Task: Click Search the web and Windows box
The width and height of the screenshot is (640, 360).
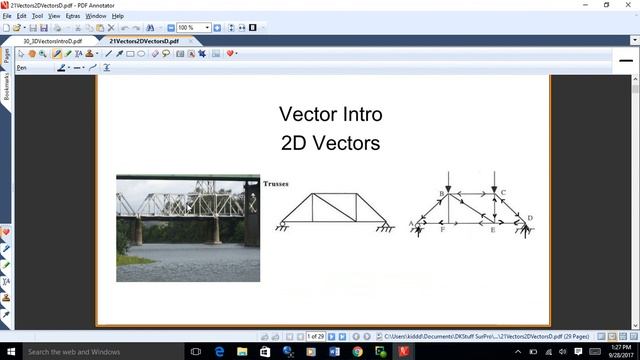Action: 102,351
